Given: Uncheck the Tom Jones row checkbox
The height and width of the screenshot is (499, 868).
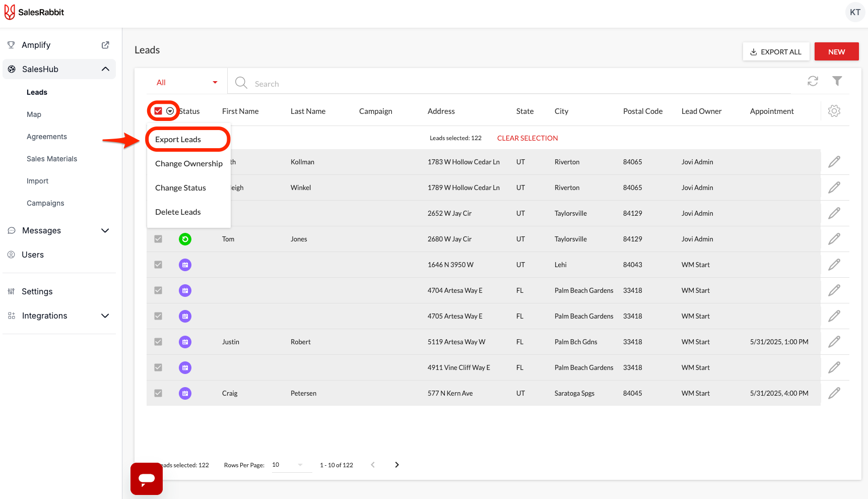Looking at the screenshot, I should pos(158,239).
